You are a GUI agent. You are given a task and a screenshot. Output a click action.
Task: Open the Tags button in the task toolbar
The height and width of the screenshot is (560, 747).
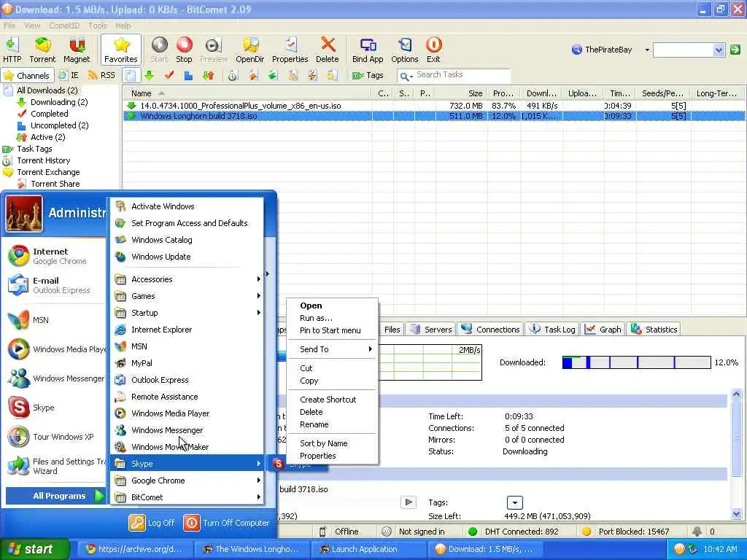point(368,75)
